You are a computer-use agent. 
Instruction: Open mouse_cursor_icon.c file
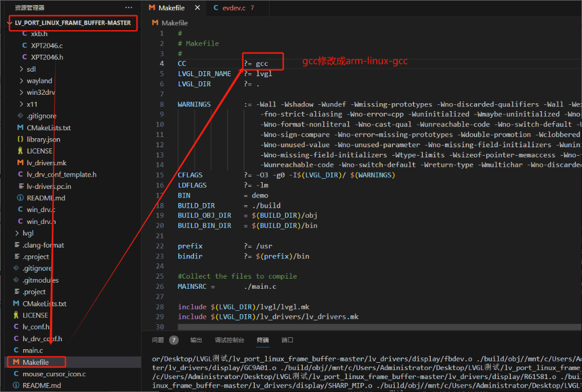point(54,374)
